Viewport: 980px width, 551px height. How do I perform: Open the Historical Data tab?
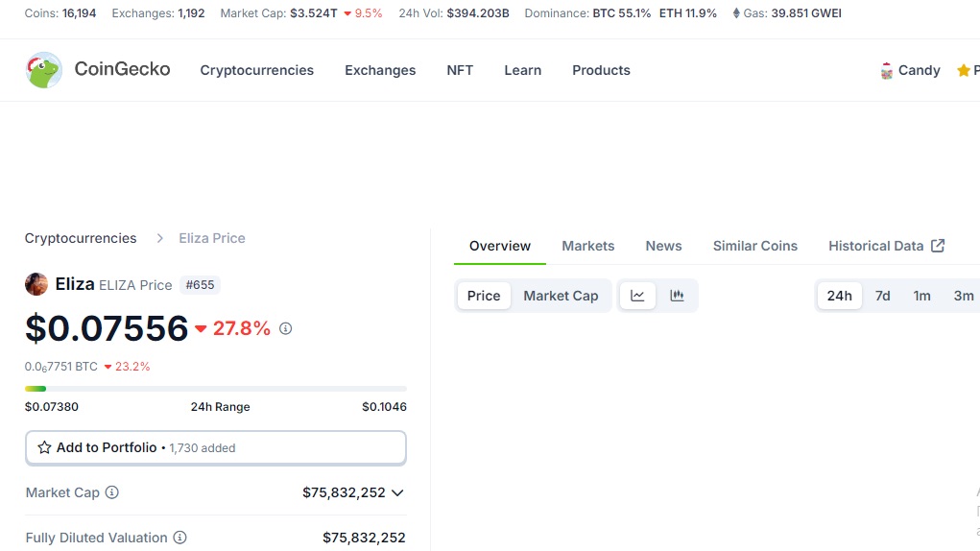click(x=886, y=246)
